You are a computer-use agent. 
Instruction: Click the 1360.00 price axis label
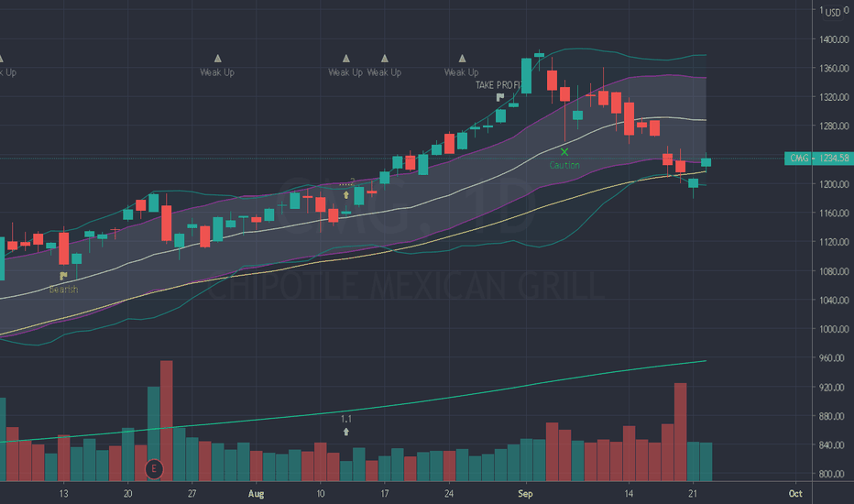(834, 68)
